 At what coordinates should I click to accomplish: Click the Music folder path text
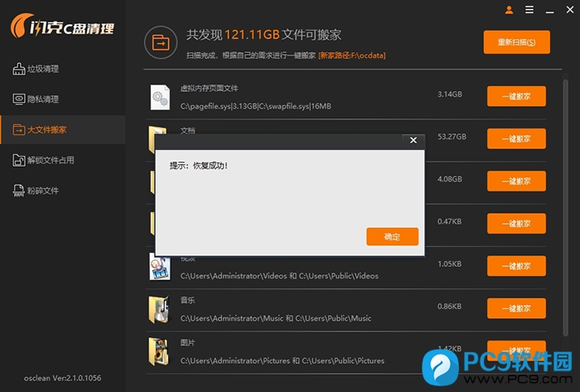click(x=276, y=318)
